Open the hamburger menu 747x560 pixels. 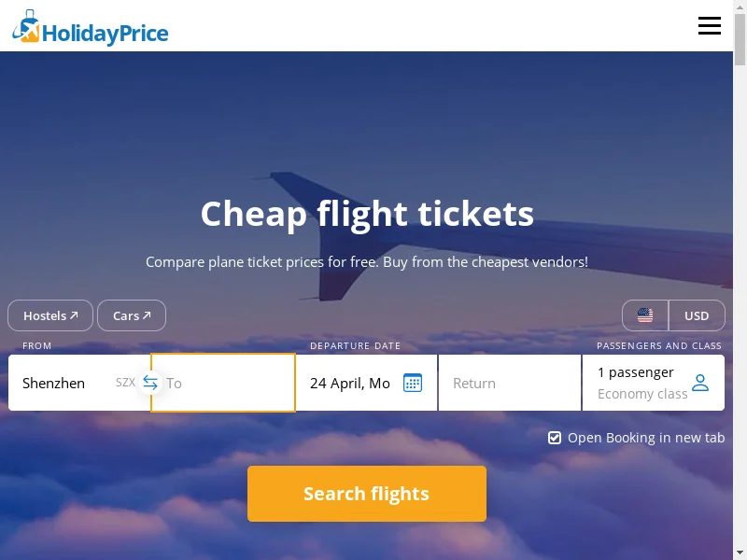click(x=710, y=26)
